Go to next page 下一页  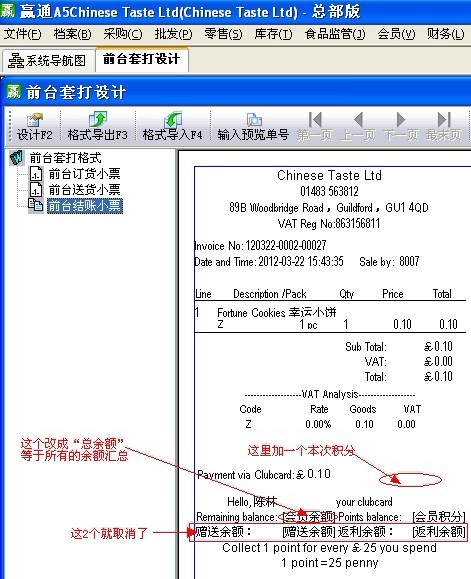pyautogui.click(x=401, y=127)
